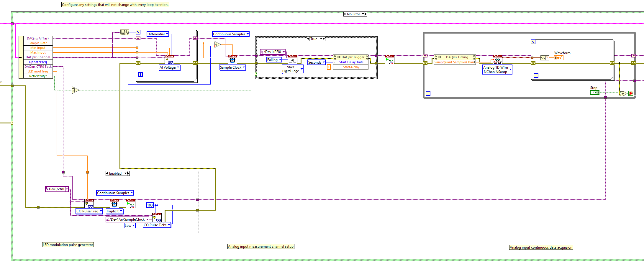
Task: Click the DAQmx Timing icon above Sample Clock
Action: coord(232,60)
